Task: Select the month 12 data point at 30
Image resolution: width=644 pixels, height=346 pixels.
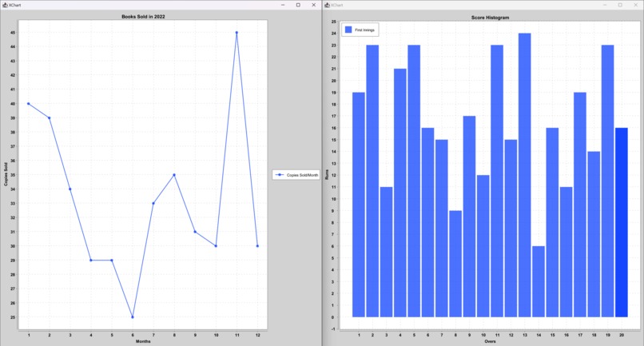Action: click(257, 246)
